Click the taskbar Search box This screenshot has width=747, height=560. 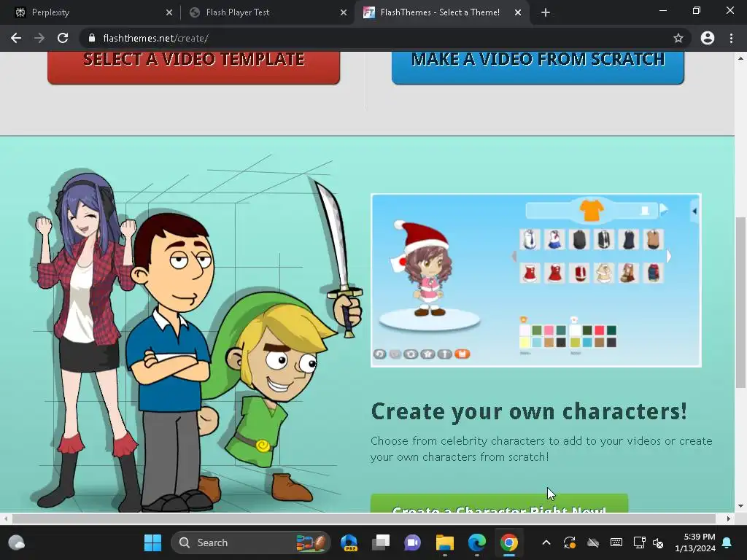(x=251, y=542)
